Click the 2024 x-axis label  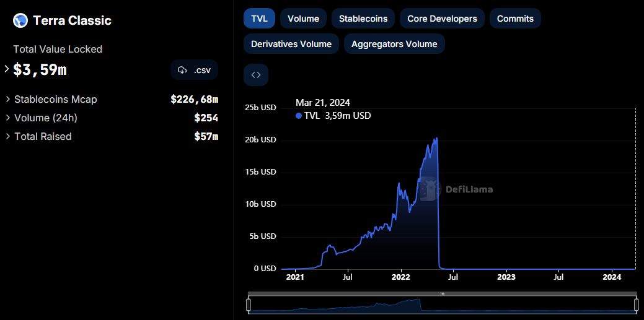coord(612,277)
